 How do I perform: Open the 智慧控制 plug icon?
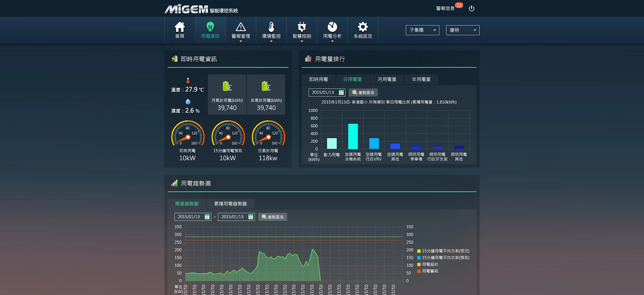click(x=302, y=27)
